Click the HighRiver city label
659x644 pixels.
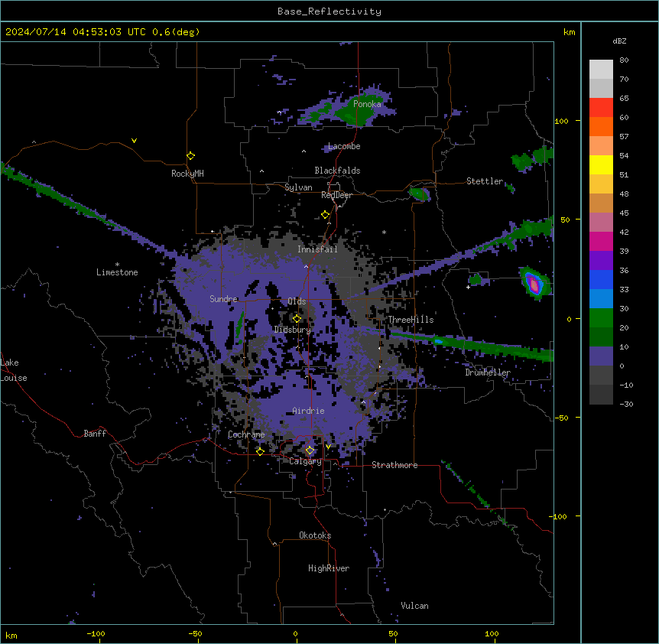click(x=329, y=568)
